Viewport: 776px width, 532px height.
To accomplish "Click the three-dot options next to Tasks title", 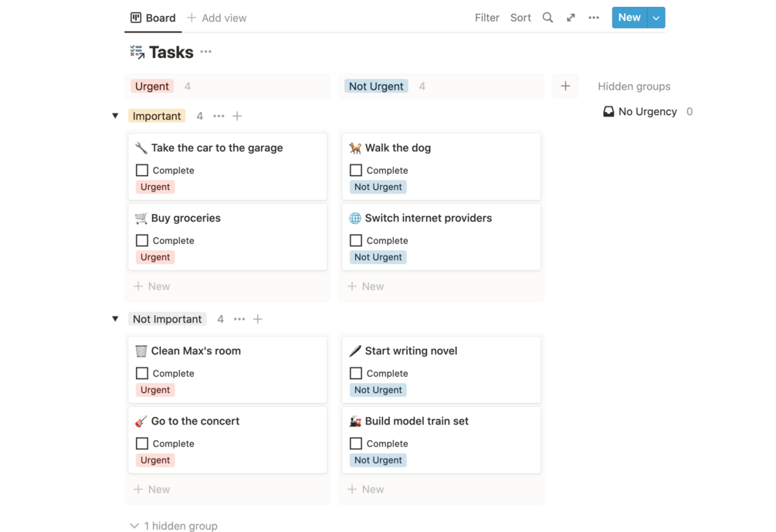I will click(205, 52).
